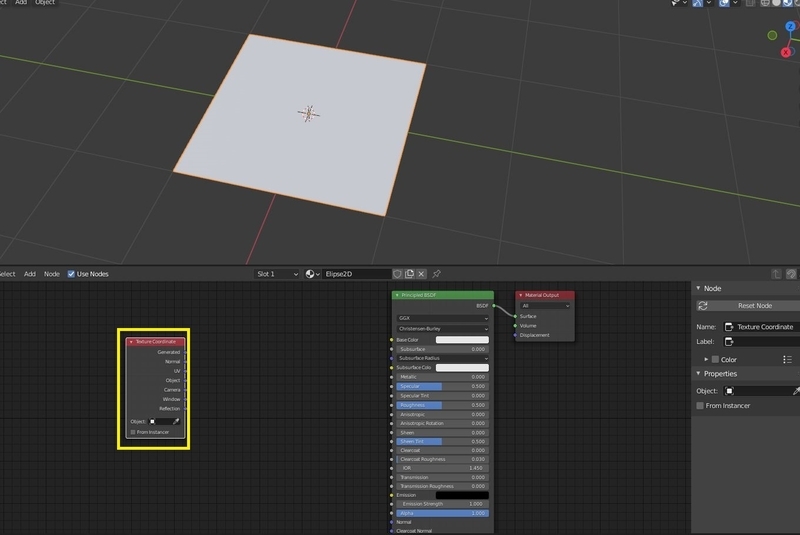This screenshot has height=535, width=800.
Task: Click the X axis on the viewport gizmo
Action: (x=786, y=52)
